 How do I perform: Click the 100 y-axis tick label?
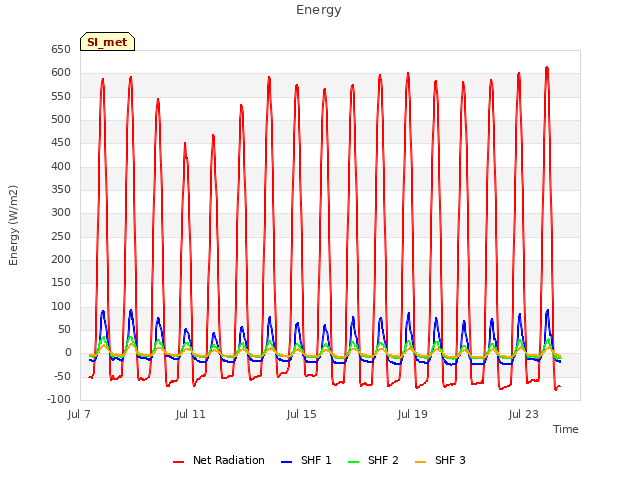pyautogui.click(x=61, y=306)
